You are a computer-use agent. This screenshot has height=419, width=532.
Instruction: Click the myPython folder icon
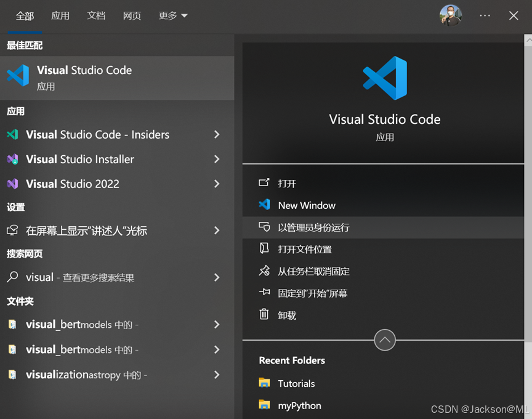point(264,404)
